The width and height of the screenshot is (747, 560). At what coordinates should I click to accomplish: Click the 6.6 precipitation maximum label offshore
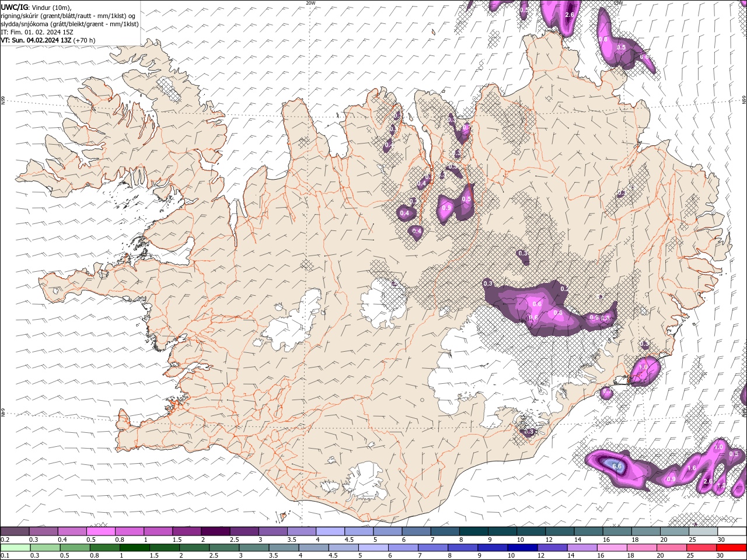coord(616,466)
